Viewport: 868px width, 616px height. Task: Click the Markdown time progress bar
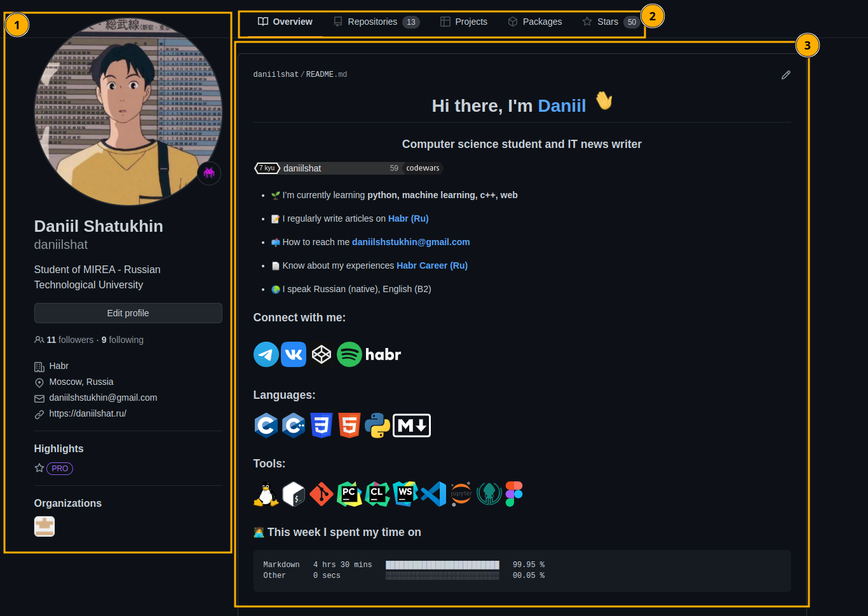pyautogui.click(x=442, y=565)
